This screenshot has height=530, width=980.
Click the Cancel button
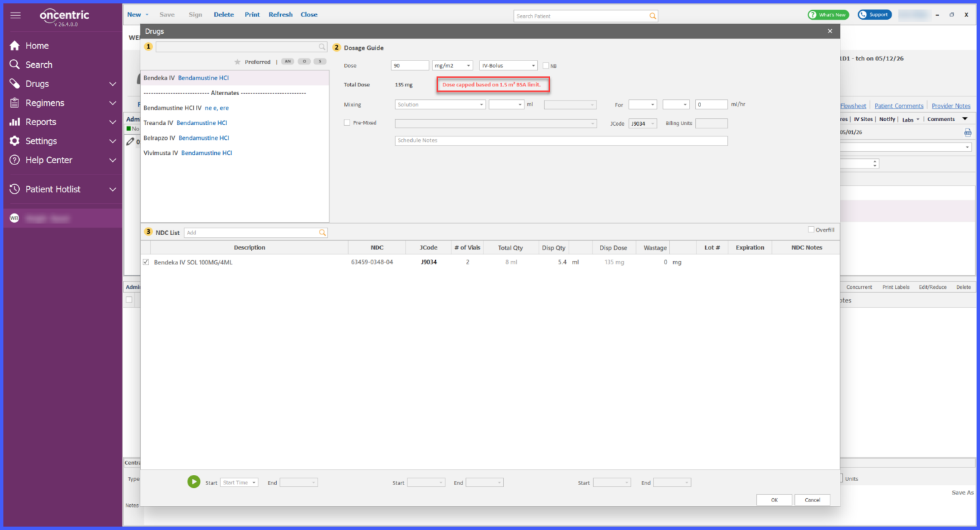[812, 499]
